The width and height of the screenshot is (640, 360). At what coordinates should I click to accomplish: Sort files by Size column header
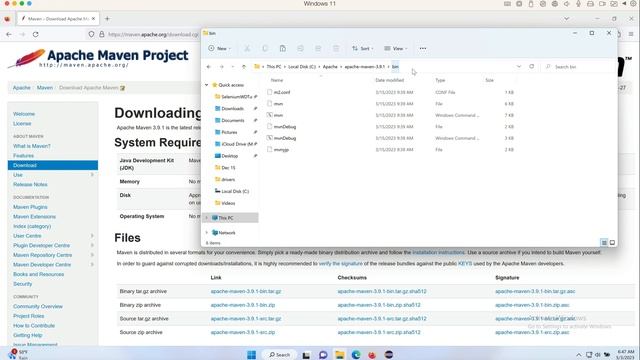489,80
